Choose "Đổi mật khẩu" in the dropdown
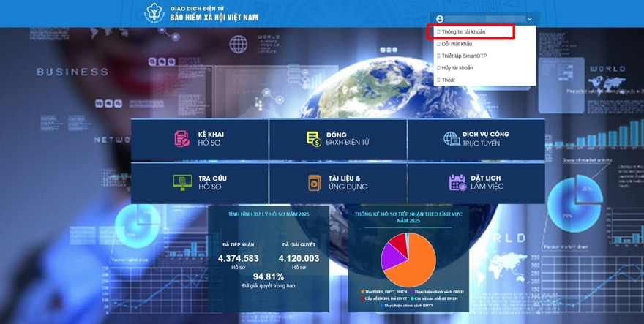 (x=458, y=44)
